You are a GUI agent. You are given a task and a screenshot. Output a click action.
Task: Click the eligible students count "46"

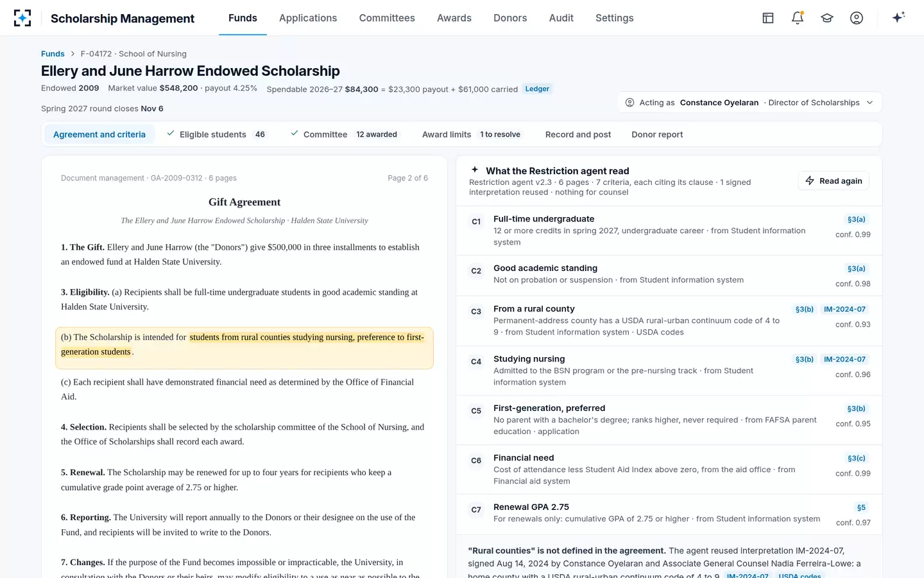(260, 134)
